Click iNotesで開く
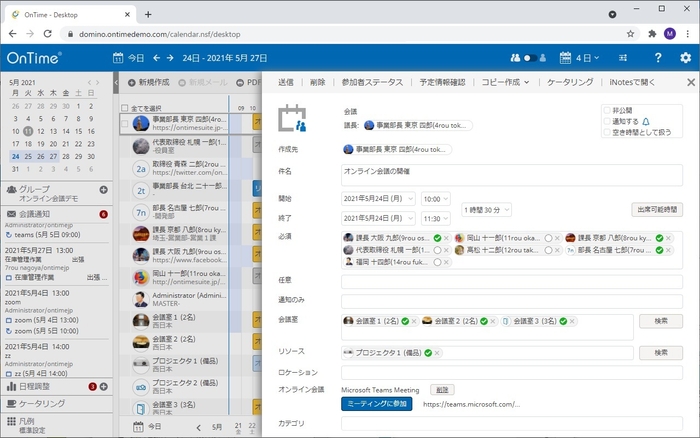 [632, 82]
